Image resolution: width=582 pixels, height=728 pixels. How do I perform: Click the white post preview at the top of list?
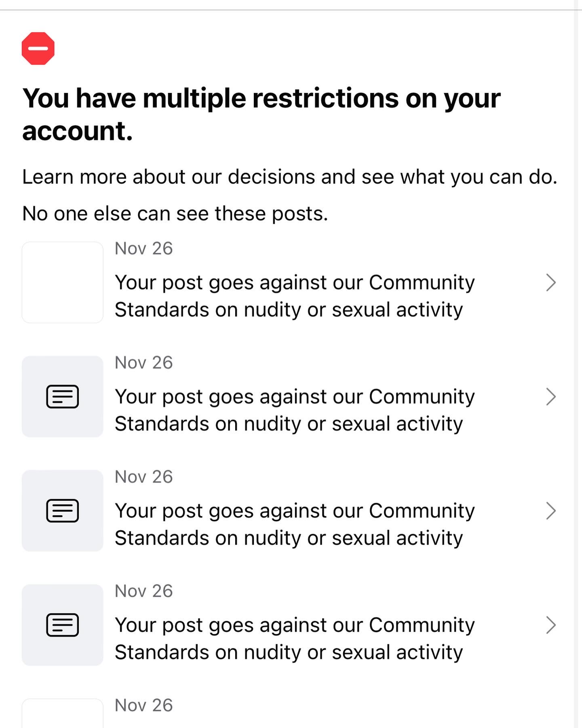62,282
